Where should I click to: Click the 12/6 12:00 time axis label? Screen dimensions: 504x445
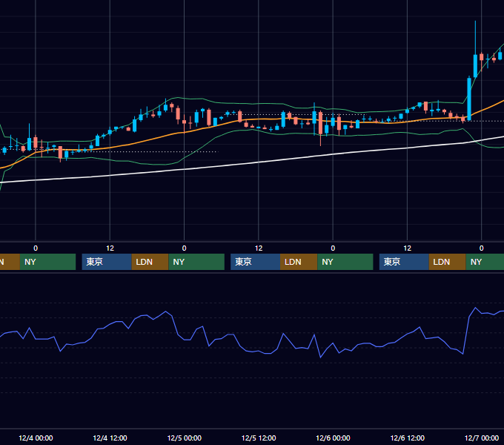pos(407,438)
